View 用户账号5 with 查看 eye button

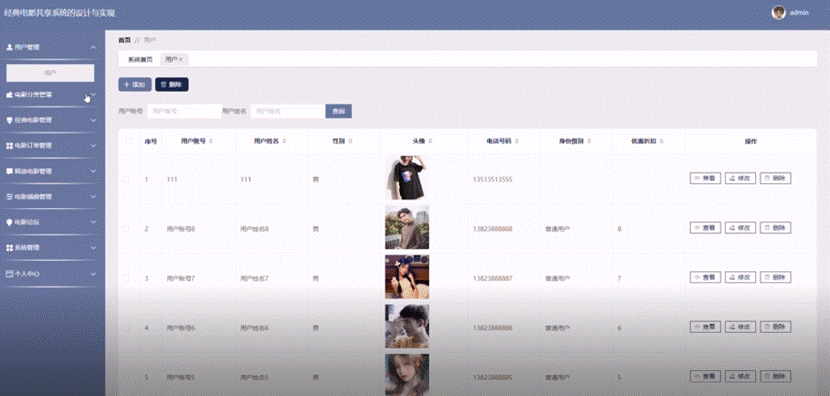(x=705, y=376)
